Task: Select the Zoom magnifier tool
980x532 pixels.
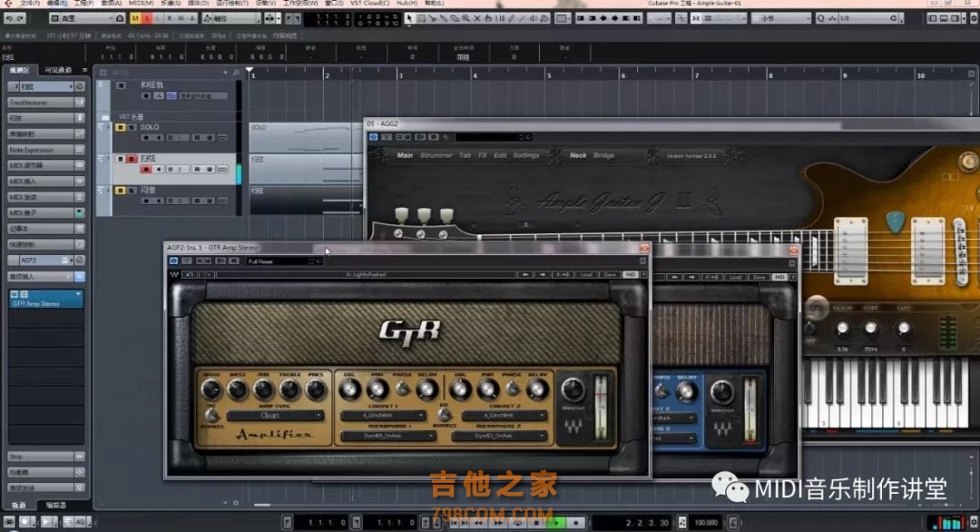Action: pyautogui.click(x=465, y=18)
